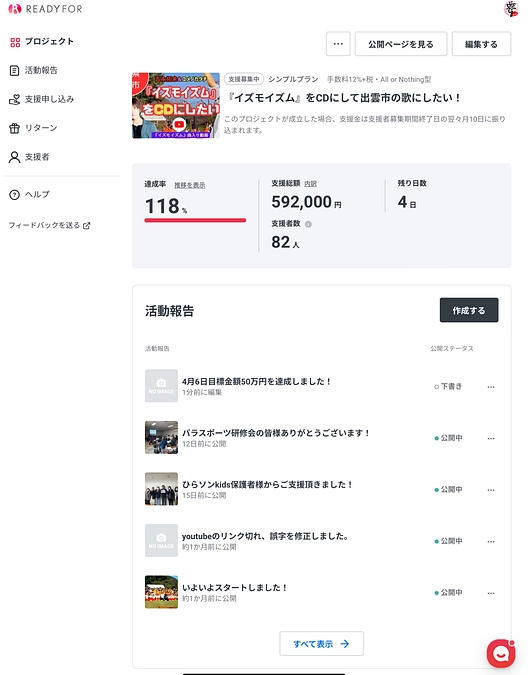Click the 支援申し込み hand-heart icon

tap(15, 99)
